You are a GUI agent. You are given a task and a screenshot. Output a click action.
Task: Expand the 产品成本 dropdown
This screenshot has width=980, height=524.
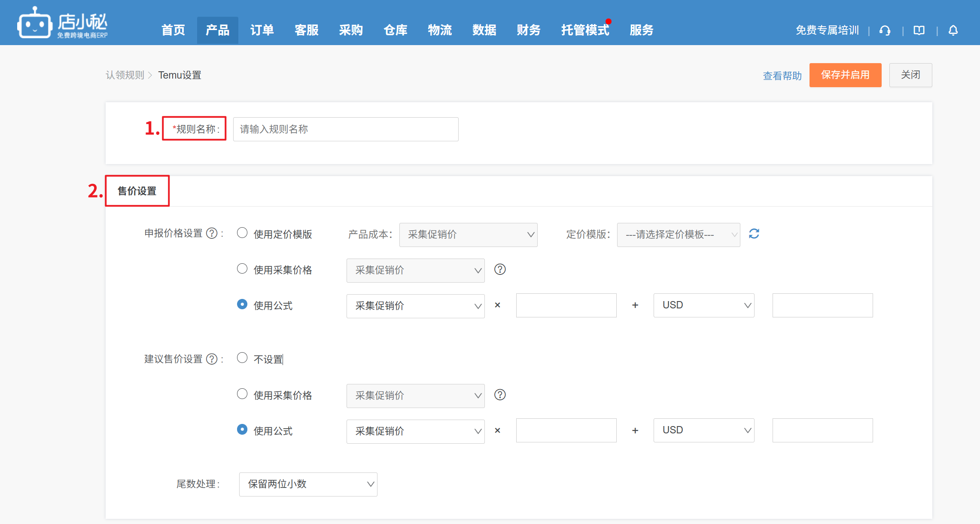pyautogui.click(x=468, y=235)
